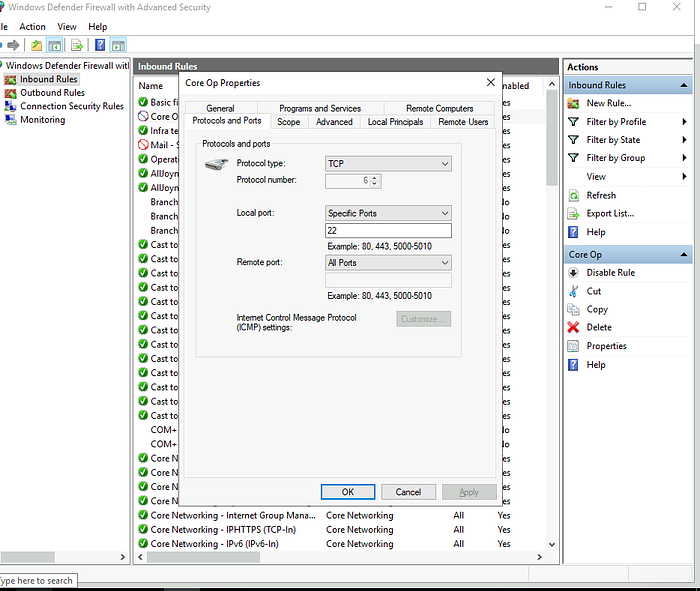Switch to the Advanced tab

click(x=334, y=121)
